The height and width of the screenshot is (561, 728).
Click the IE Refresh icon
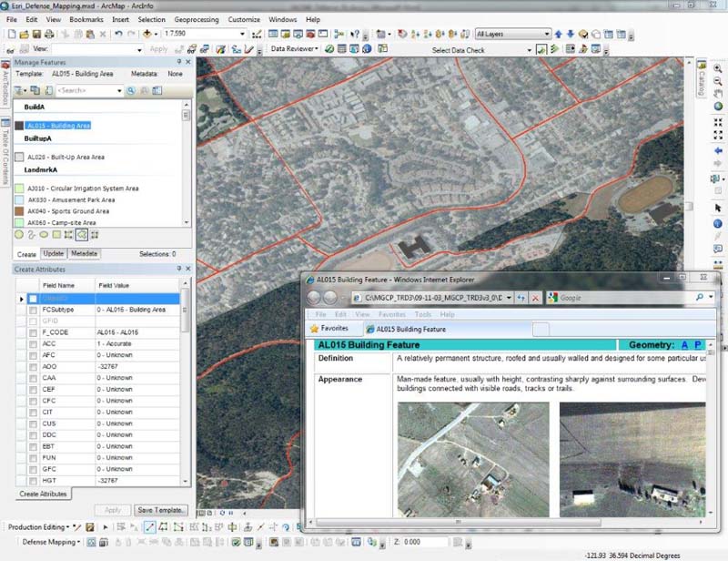521,298
